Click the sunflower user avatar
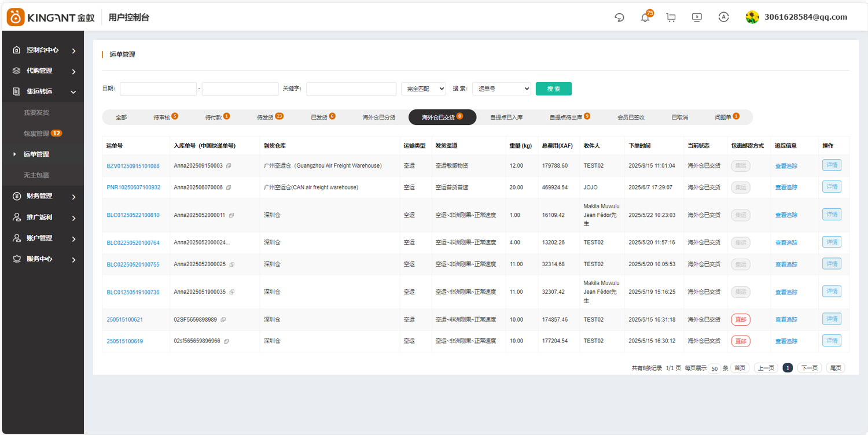This screenshot has height=435, width=868. (752, 17)
